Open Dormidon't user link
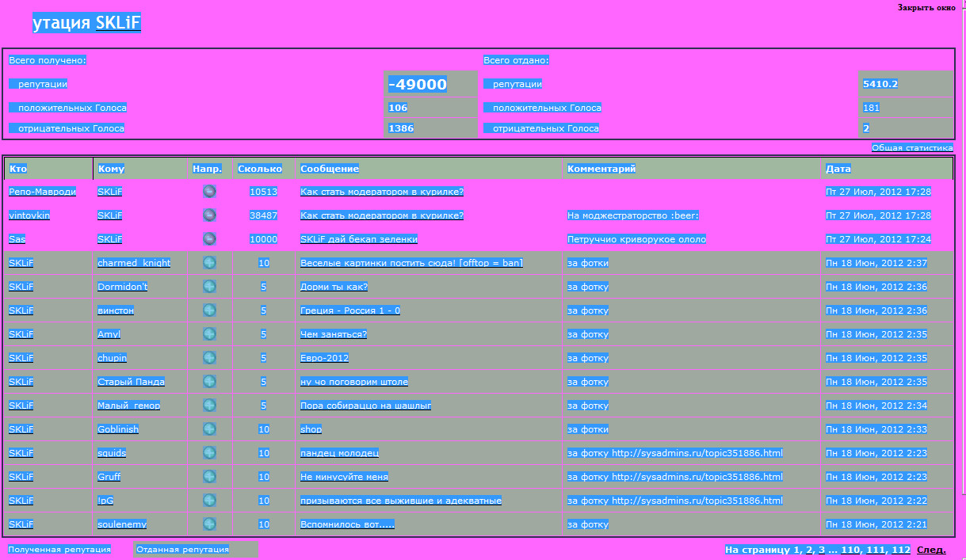The image size is (966, 560). coord(122,287)
